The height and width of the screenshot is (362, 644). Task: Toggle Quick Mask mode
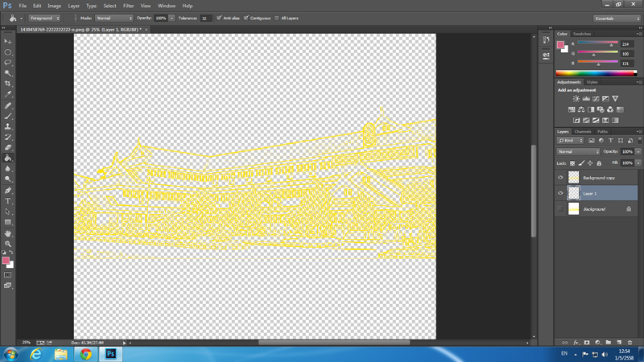8,274
